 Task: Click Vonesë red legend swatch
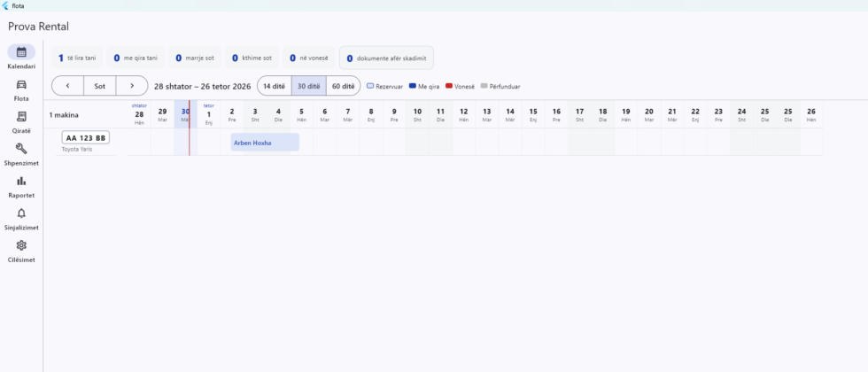tap(449, 86)
